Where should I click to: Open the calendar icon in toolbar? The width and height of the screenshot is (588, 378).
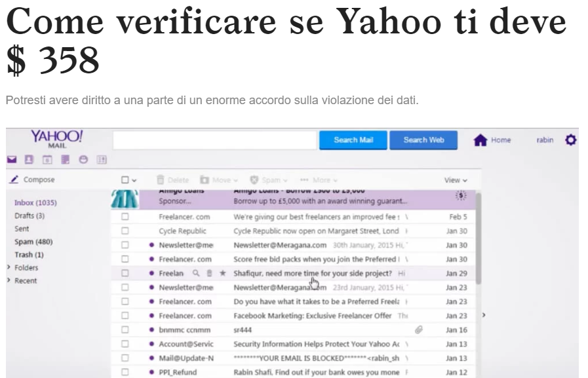(x=47, y=160)
